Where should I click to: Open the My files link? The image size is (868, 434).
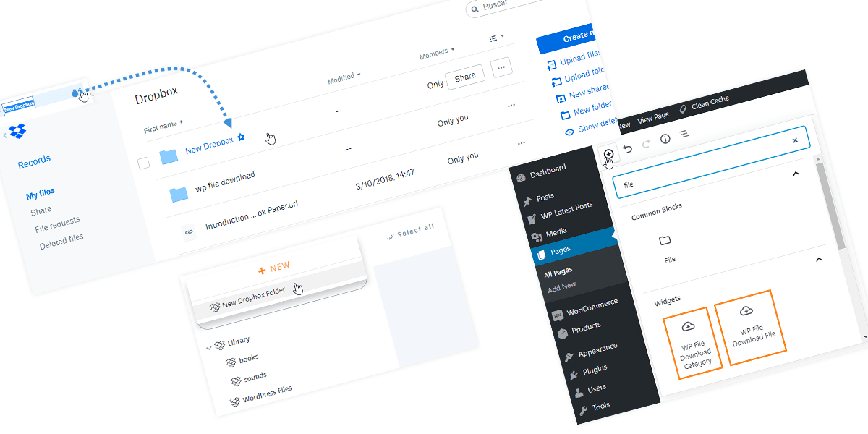(41, 194)
